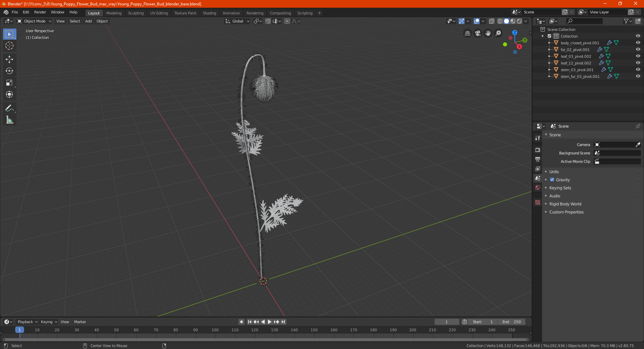Select the Scale tool
The width and height of the screenshot is (644, 349).
[9, 83]
